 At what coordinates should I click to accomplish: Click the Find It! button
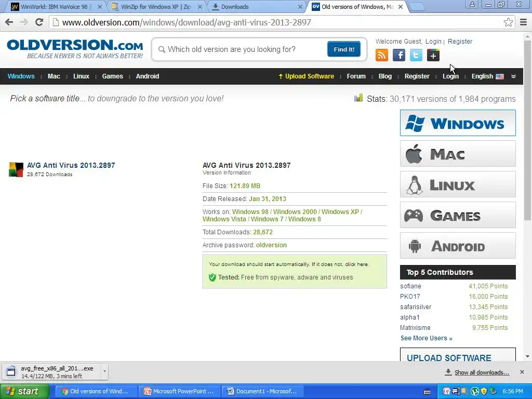344,49
